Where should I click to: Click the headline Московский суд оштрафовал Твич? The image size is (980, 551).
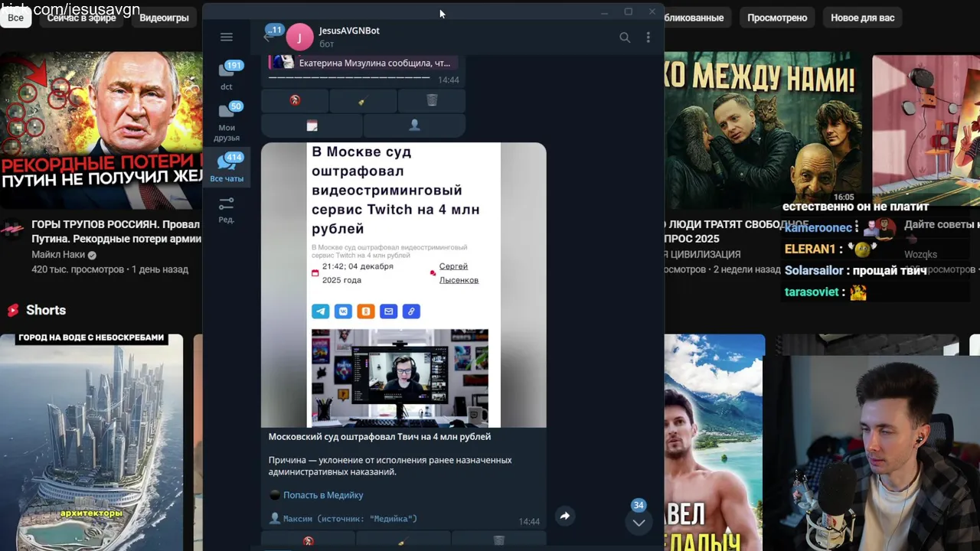tap(380, 436)
